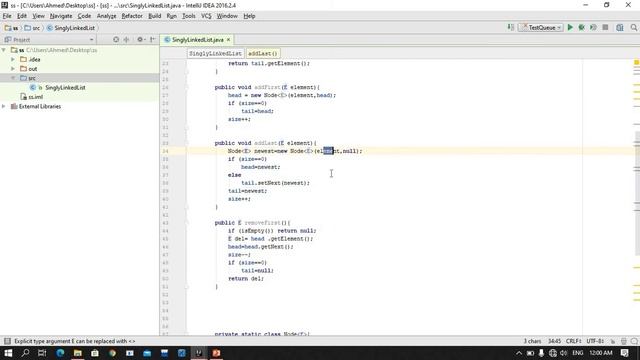Screen dimensions: 640x360
Task: Expand the .idea folder
Action: (13, 59)
